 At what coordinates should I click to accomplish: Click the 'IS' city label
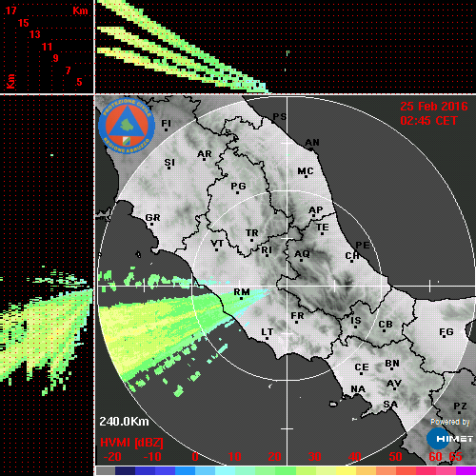[356, 321]
